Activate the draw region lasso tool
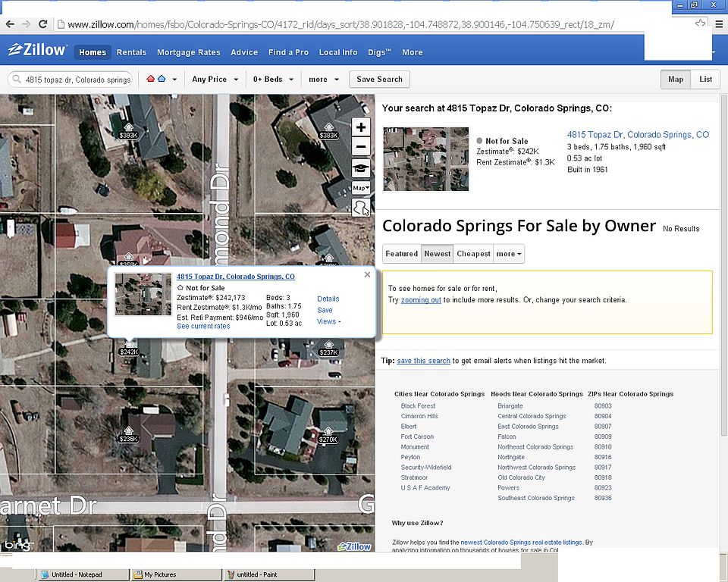The height and width of the screenshot is (582, 728). coord(361,208)
